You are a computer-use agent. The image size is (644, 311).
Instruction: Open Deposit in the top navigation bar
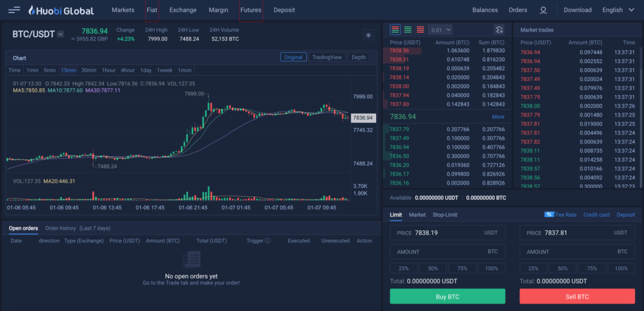(x=284, y=10)
